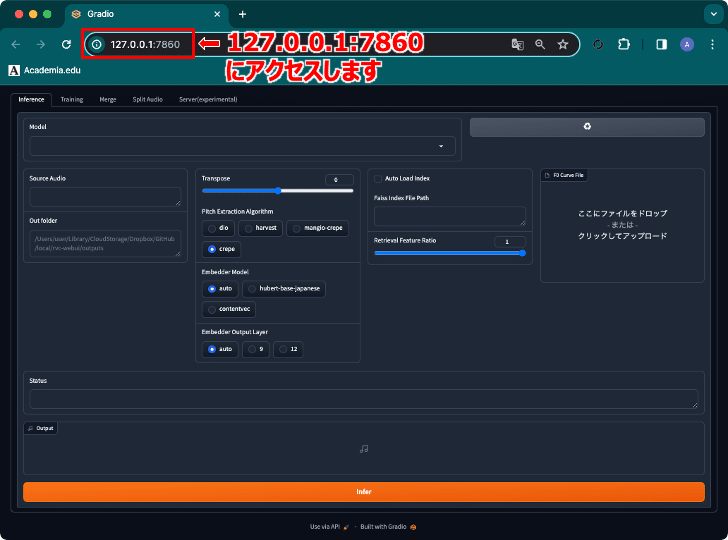
Task: Open a new tab with plus button
Action: pyautogui.click(x=242, y=14)
